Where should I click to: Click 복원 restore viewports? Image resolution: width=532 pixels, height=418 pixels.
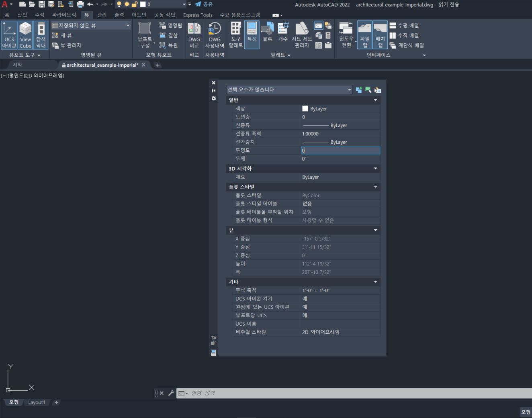tap(169, 45)
